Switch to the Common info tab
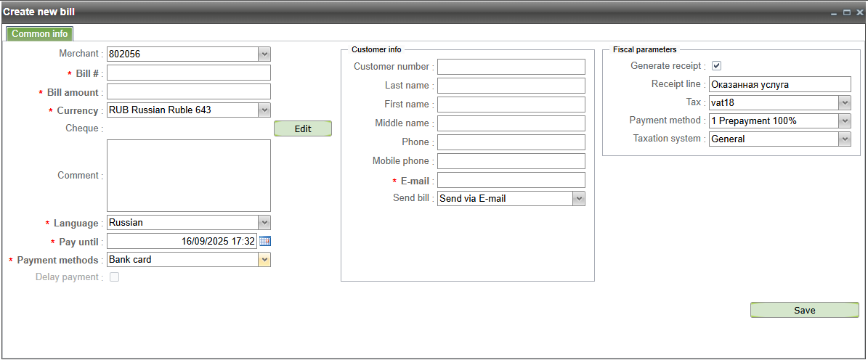 point(40,34)
